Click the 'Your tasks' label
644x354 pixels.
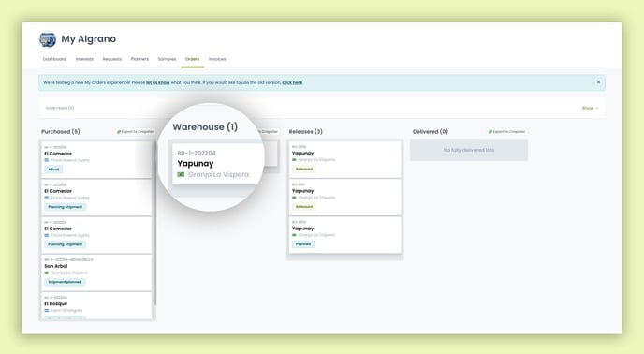coord(60,108)
